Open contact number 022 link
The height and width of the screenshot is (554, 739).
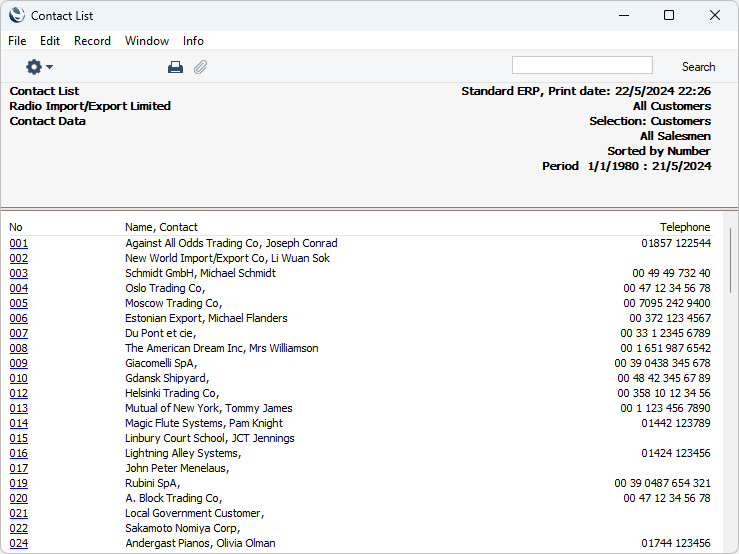click(18, 528)
